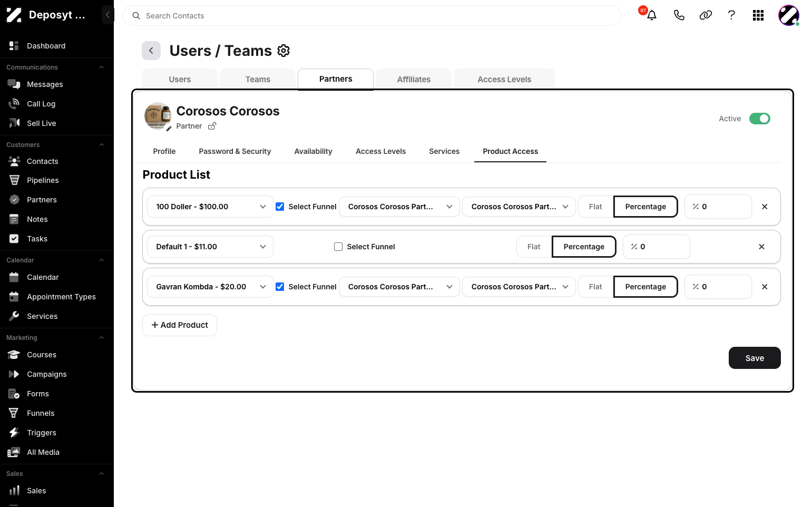This screenshot has height=507, width=812.
Task: Collapse the Communications sidebar section
Action: pos(102,67)
